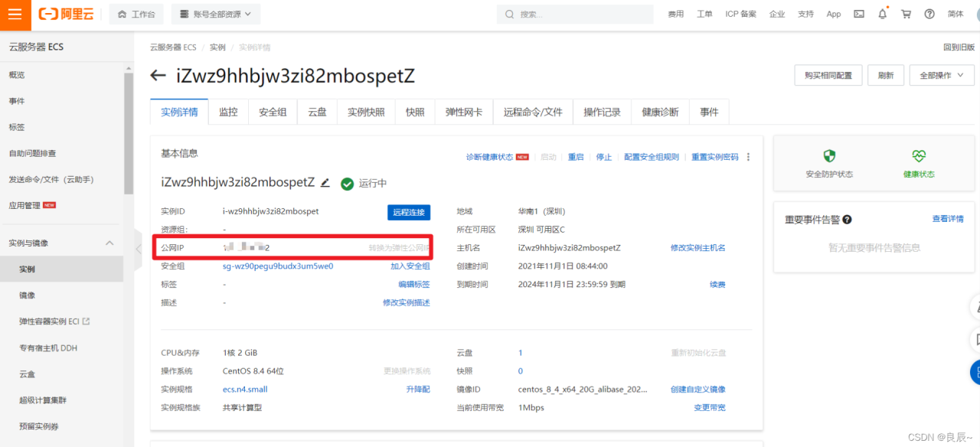980x447 pixels.
Task: Switch to the 云盘 tab
Action: pos(317,112)
